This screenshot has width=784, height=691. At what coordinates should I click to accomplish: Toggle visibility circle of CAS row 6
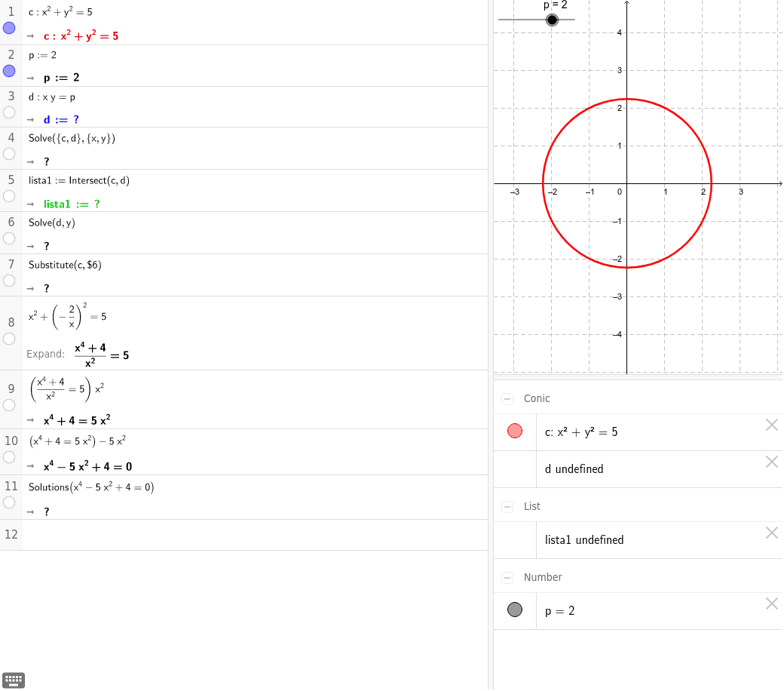[x=9, y=238]
